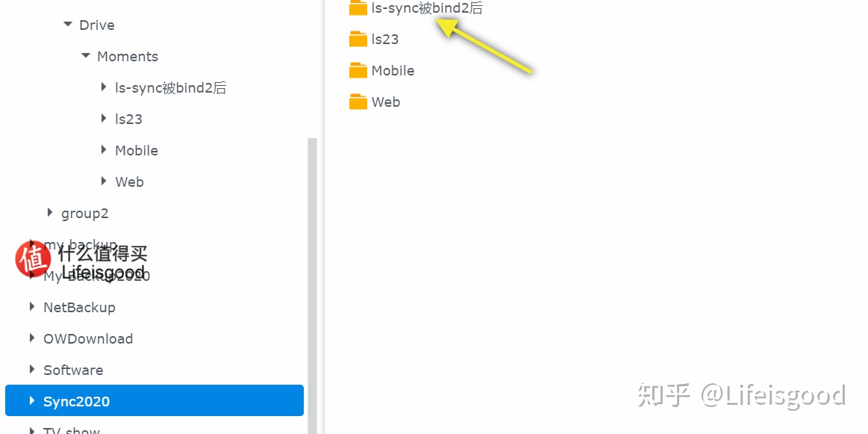Click the sidebar vertical scrollbar
This screenshot has width=868, height=434.
point(312,286)
